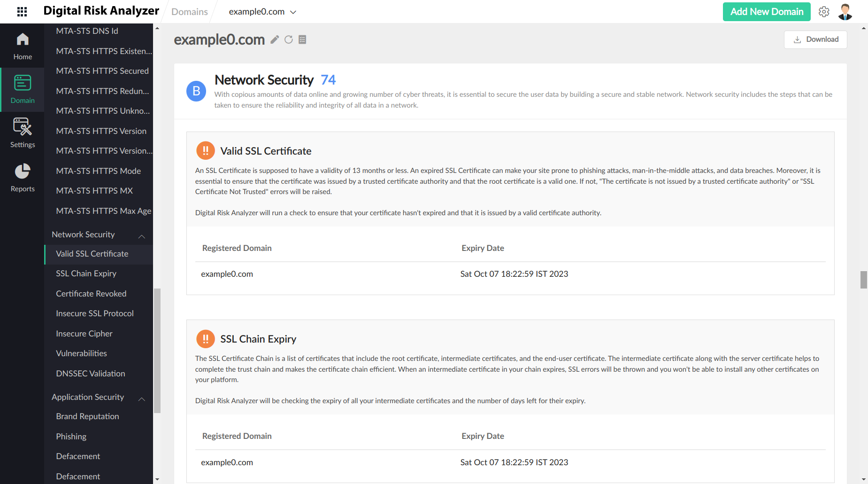
Task: Open the settings gear in top bar
Action: (x=824, y=11)
